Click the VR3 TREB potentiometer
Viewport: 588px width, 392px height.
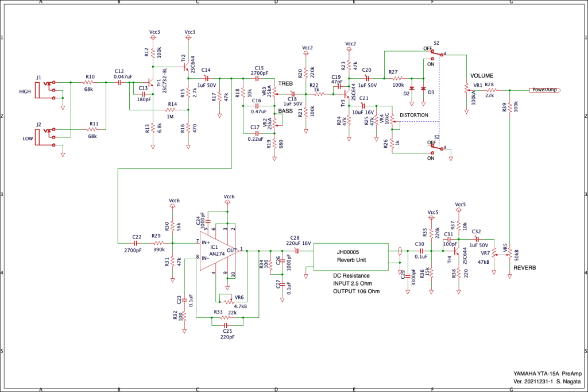point(274,91)
